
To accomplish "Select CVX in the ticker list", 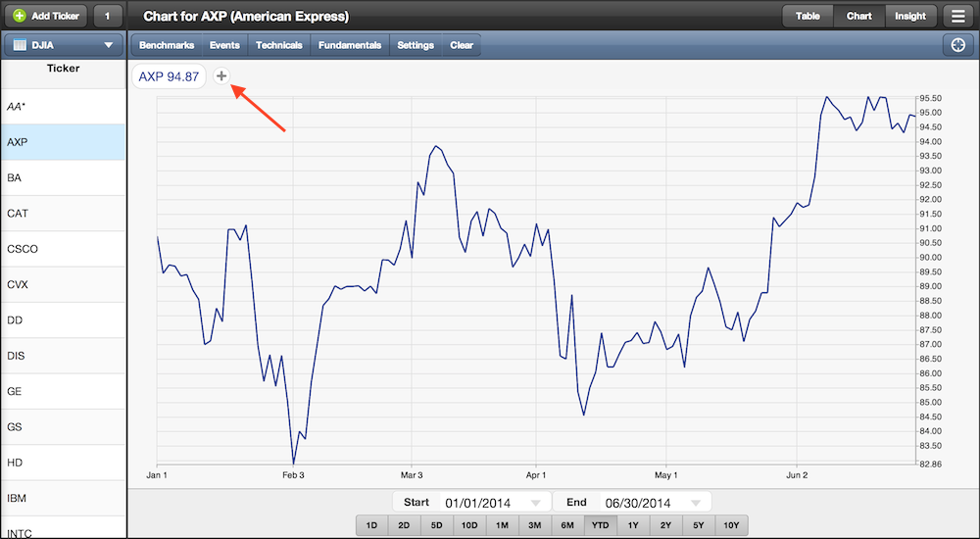I will 63,284.
